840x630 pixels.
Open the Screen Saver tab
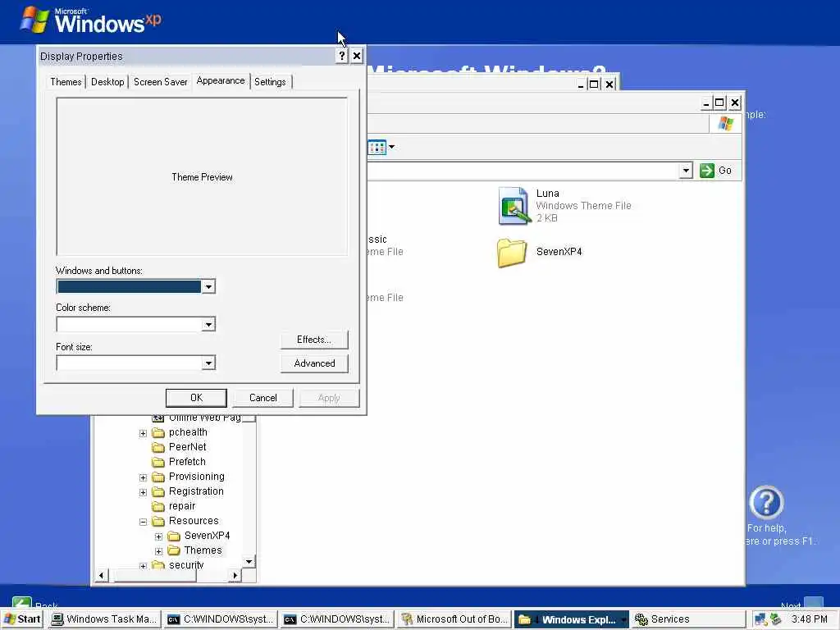coord(160,82)
